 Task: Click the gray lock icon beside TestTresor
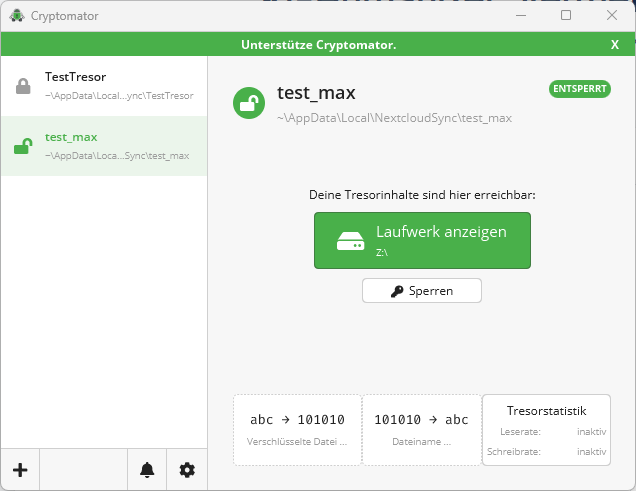tap(23, 86)
